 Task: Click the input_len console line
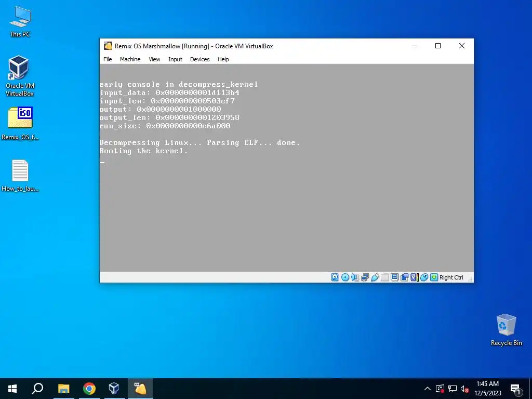click(x=167, y=101)
